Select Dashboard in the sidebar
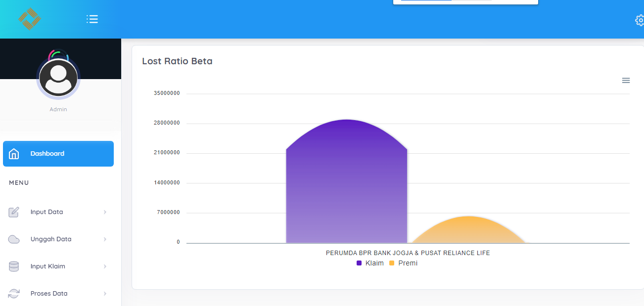Image resolution: width=644 pixels, height=306 pixels. coord(47,154)
